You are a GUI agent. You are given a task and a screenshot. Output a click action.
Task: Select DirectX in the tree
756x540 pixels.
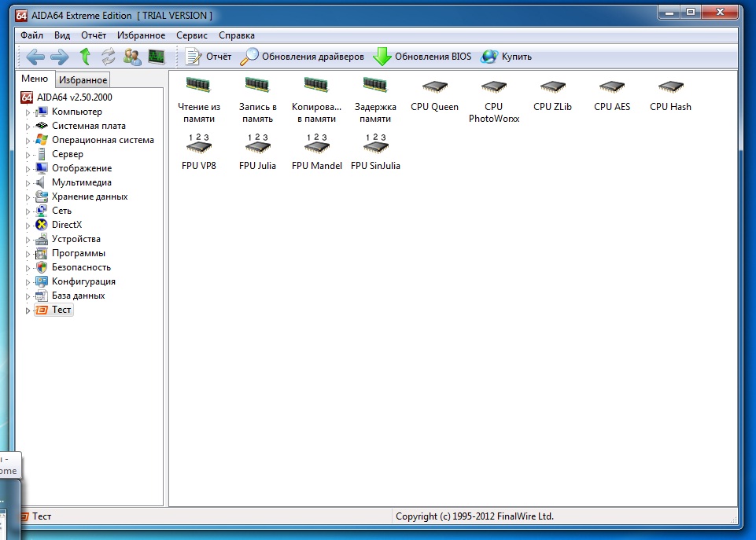pos(67,225)
